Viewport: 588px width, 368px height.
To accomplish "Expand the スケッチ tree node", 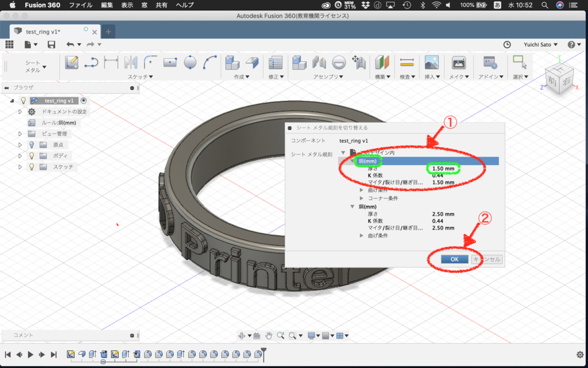I will click(20, 166).
